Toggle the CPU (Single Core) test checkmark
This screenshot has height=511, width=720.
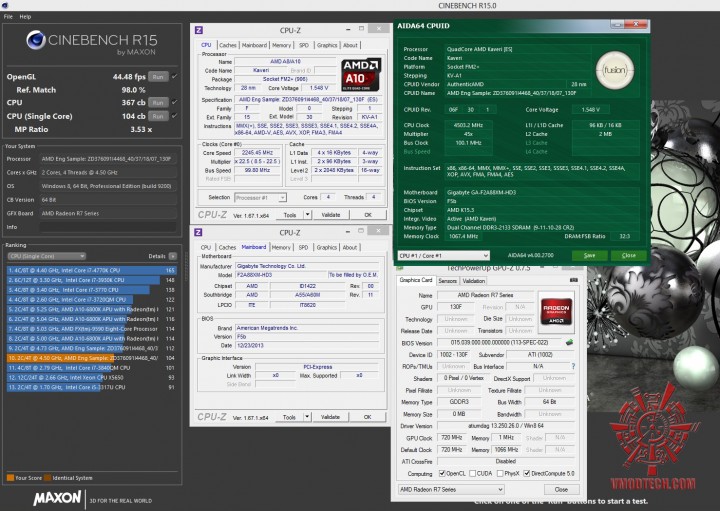tap(174, 116)
